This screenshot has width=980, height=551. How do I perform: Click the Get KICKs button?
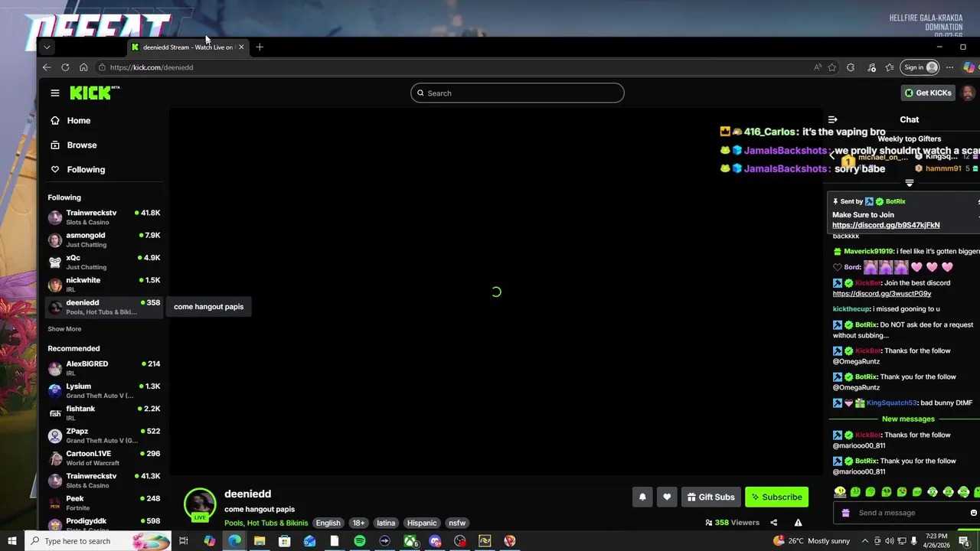coord(928,93)
